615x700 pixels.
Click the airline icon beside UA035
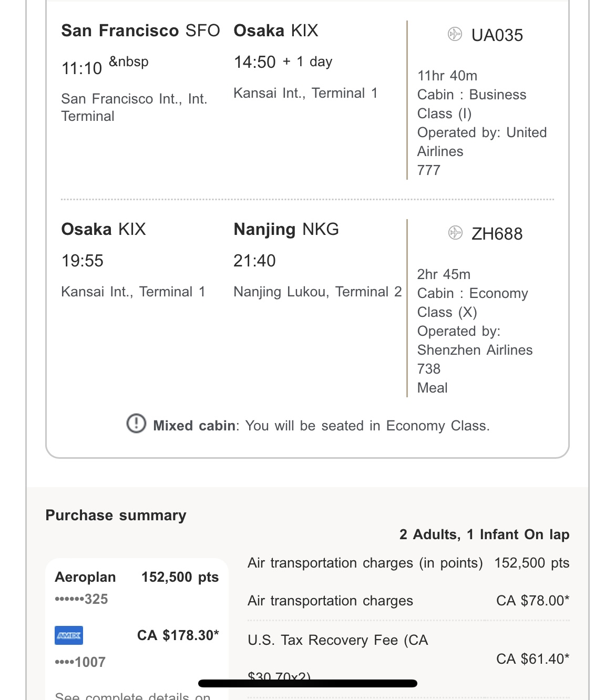(455, 34)
